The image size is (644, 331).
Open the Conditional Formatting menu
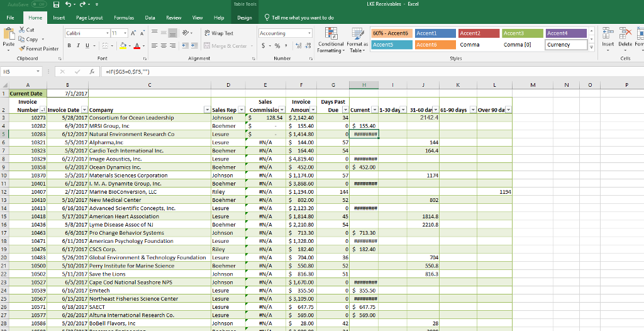point(331,40)
